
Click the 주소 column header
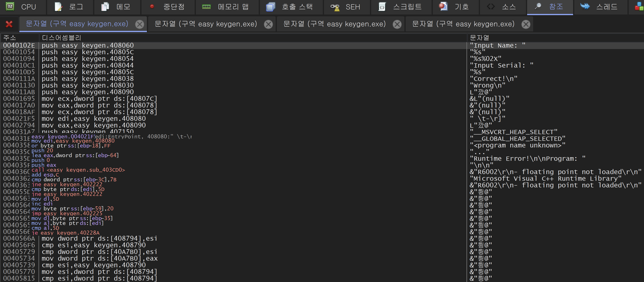coord(10,38)
